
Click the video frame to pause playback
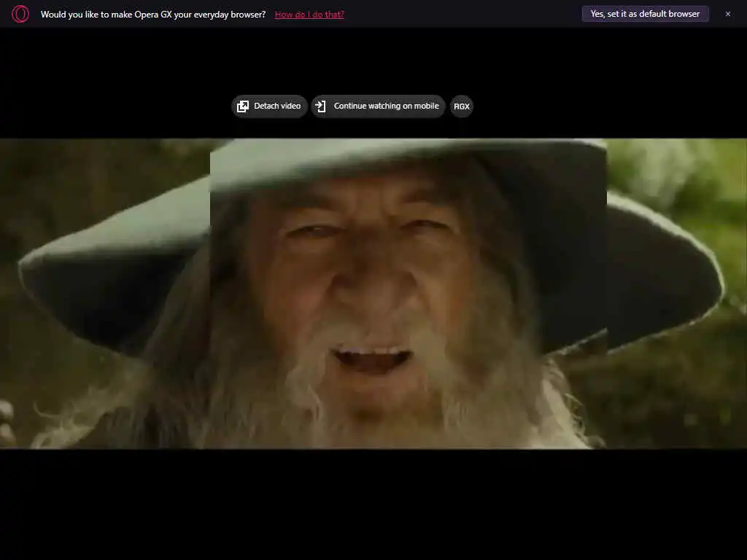pyautogui.click(x=373, y=293)
